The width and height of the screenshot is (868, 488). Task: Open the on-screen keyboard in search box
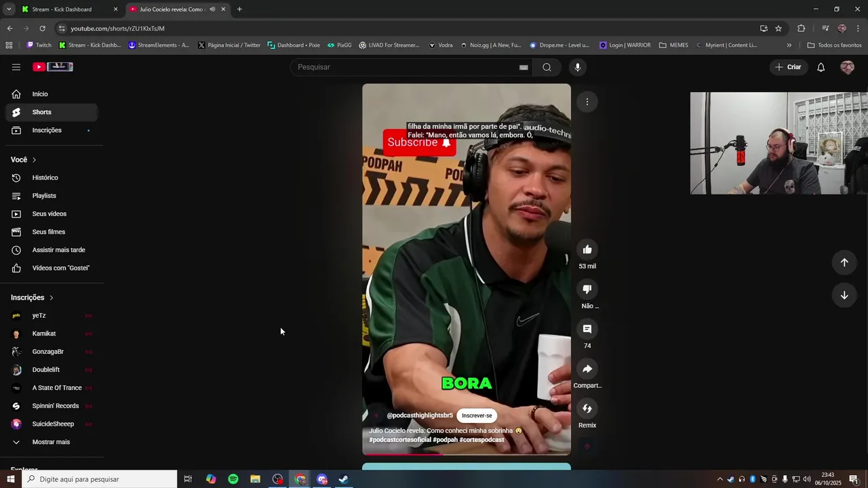pyautogui.click(x=524, y=67)
